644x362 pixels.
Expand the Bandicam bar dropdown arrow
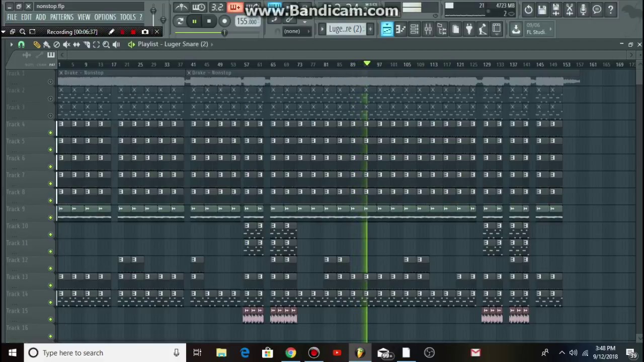(x=4, y=32)
